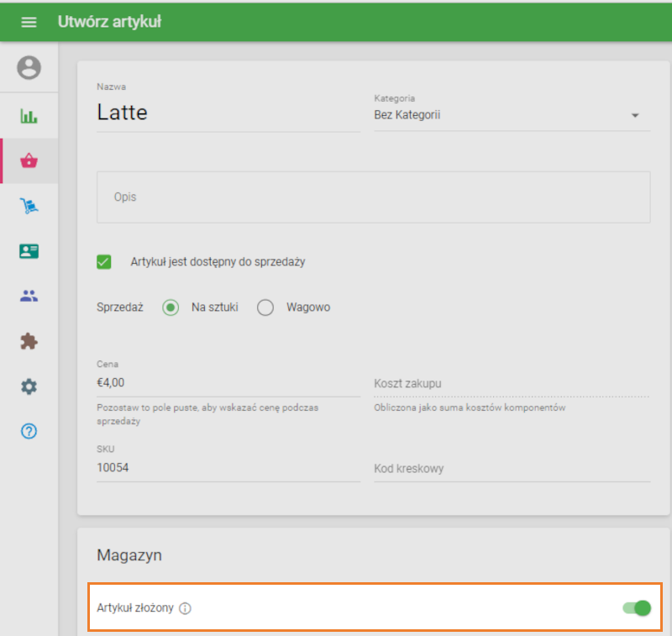672x636 pixels.
Task: Open the employees ID card icon
Action: [x=29, y=251]
